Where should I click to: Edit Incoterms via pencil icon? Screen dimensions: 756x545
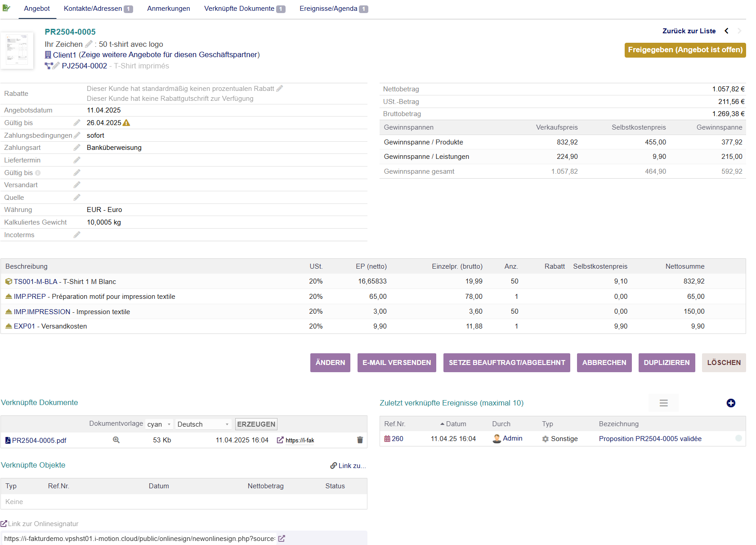coord(77,235)
